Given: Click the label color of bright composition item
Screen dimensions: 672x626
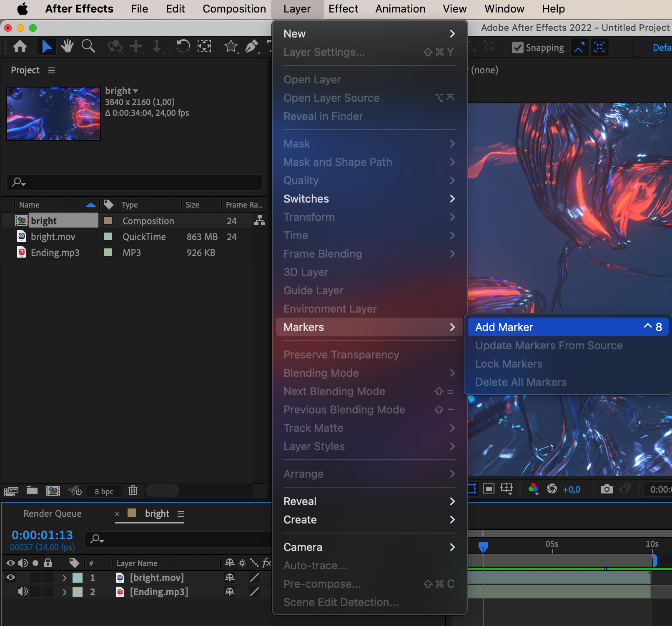Looking at the screenshot, I should pyautogui.click(x=108, y=220).
